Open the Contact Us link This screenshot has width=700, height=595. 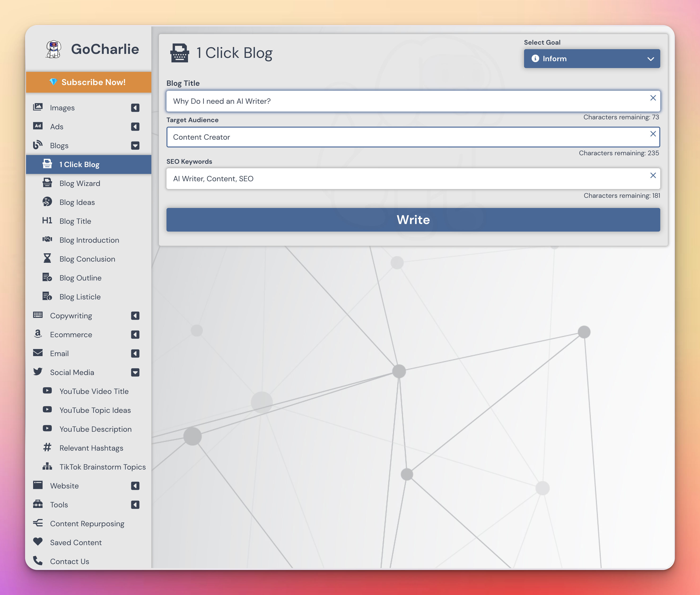click(89, 561)
